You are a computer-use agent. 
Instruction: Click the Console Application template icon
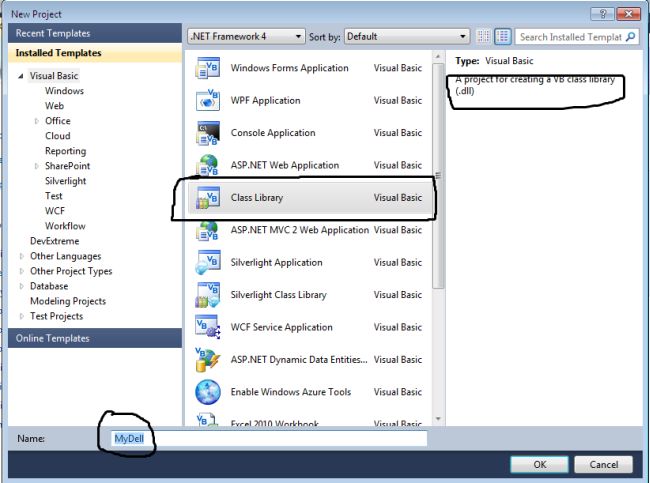click(x=207, y=133)
